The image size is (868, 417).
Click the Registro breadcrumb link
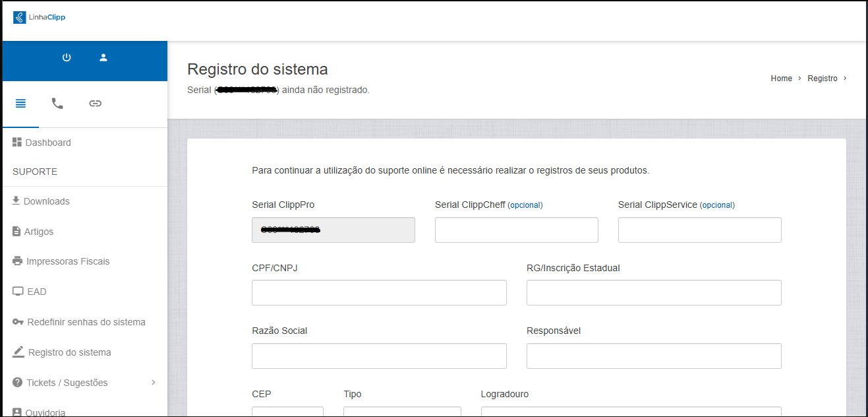[x=823, y=79]
